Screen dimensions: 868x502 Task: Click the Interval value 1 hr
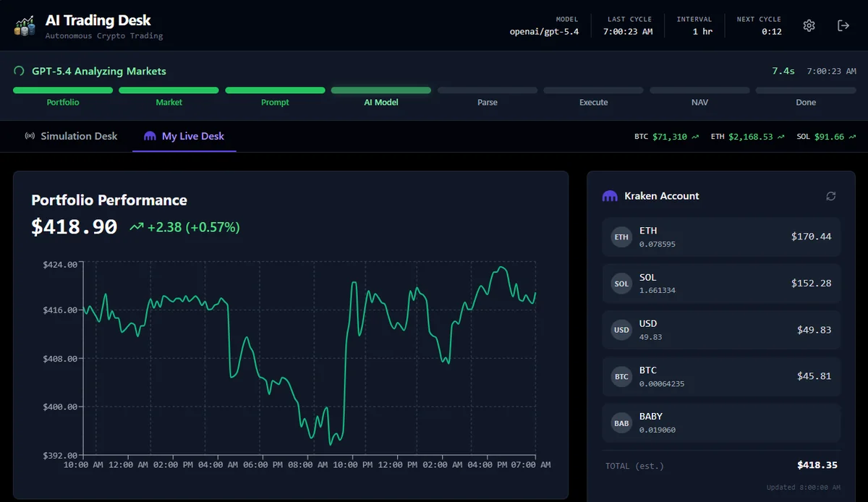pos(702,32)
